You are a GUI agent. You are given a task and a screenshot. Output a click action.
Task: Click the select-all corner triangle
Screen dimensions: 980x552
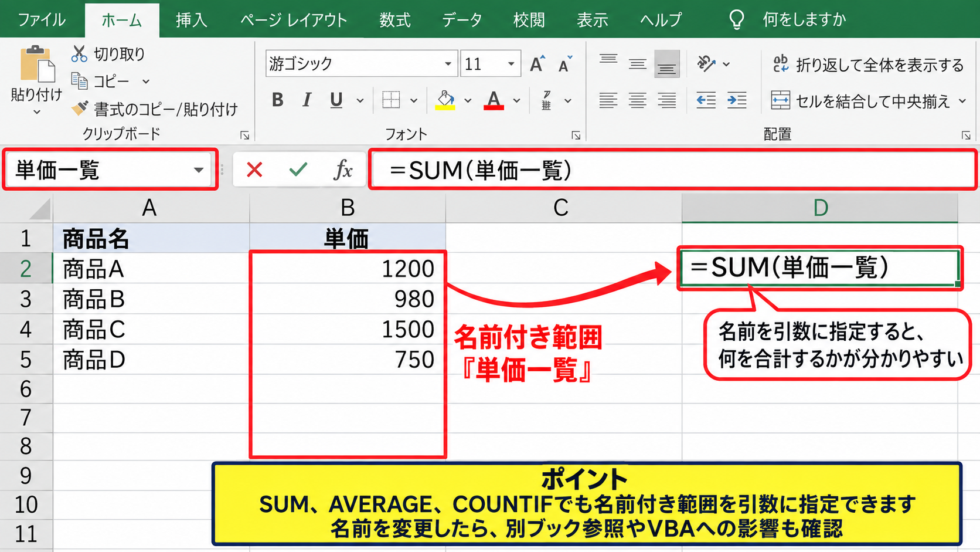point(40,209)
